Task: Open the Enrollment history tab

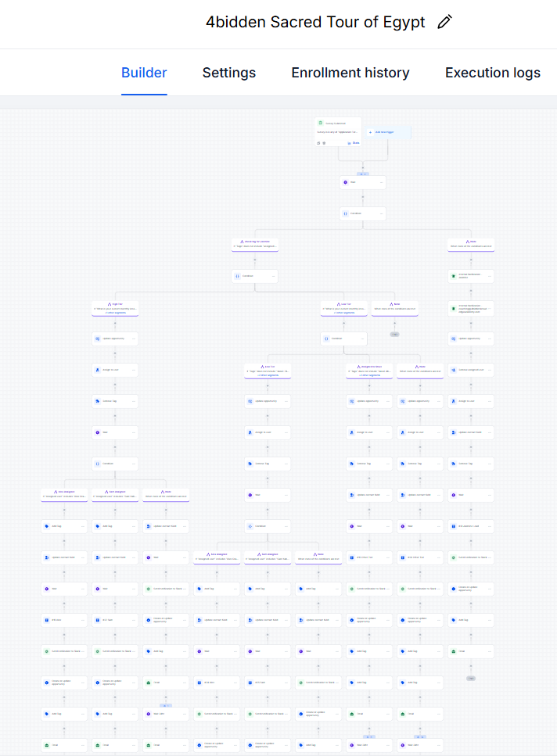Action: [x=350, y=73]
